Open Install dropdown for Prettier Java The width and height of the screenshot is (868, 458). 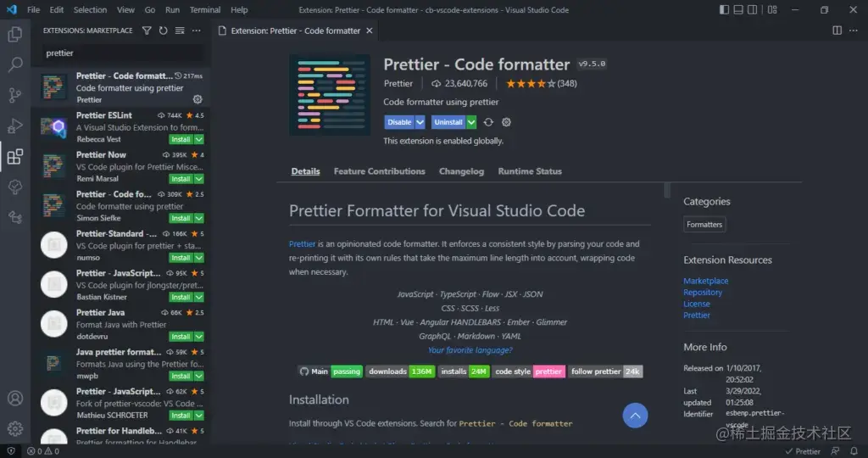point(199,337)
